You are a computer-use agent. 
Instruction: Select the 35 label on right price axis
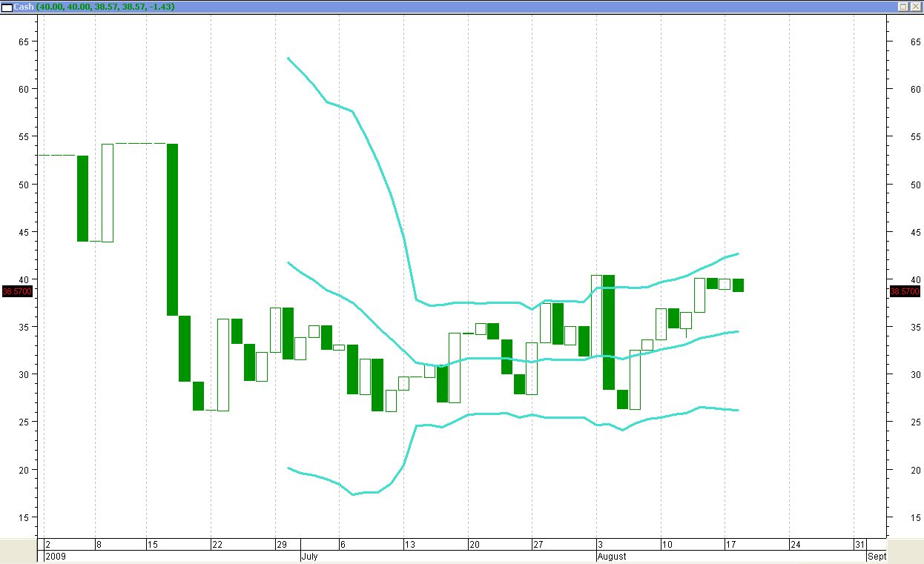916,327
